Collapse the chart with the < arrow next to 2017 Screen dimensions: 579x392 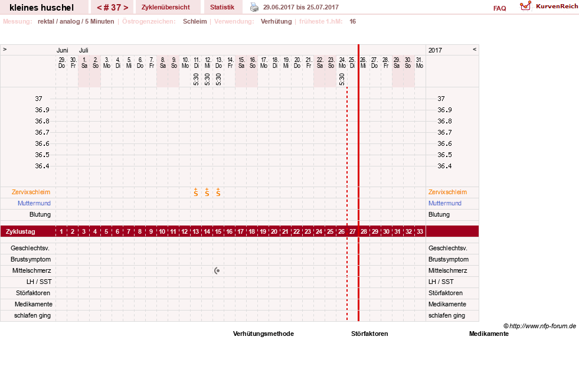click(475, 49)
